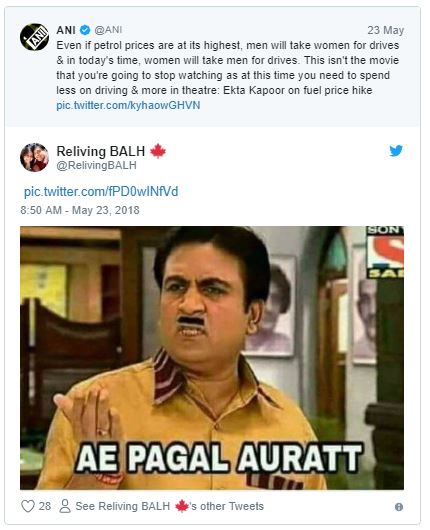Open the 23 May date on quoted tweet
430x530 pixels.
(x=386, y=30)
